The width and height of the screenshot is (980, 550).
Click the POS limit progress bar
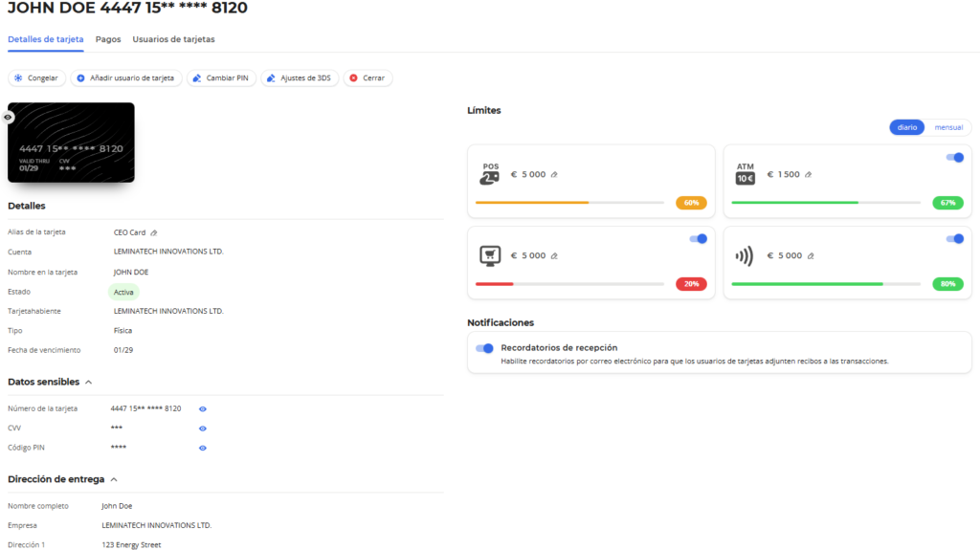point(569,203)
